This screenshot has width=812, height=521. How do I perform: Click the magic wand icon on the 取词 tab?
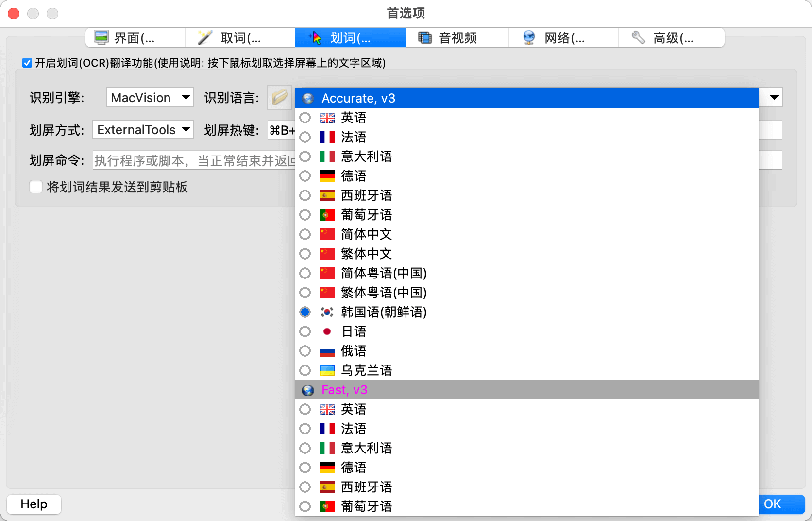point(205,37)
